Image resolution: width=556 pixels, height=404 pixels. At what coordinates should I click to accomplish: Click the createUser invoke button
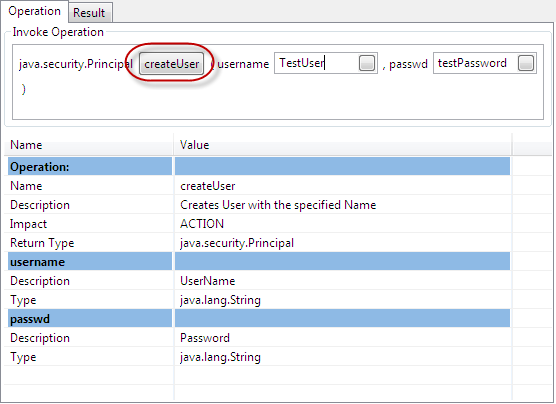coord(171,63)
